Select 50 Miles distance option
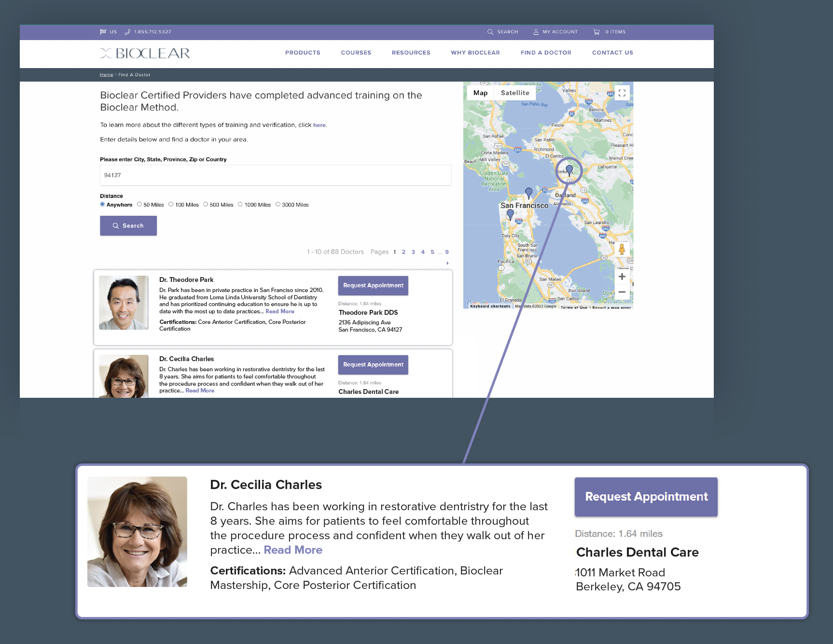833x644 pixels. [x=139, y=204]
